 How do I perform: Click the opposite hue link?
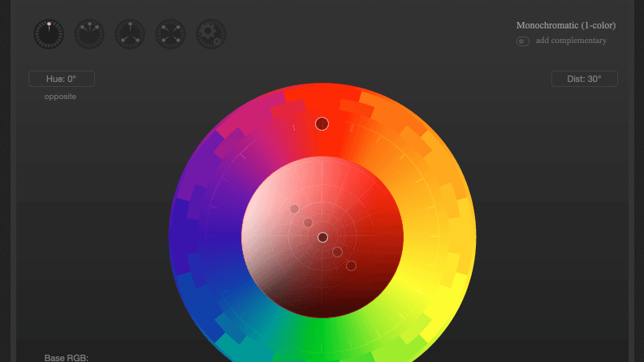coord(60,97)
